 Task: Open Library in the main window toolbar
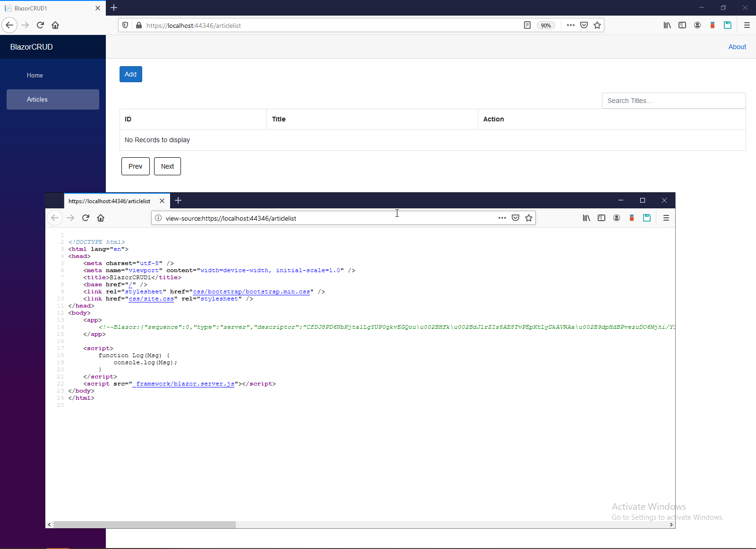pos(667,25)
